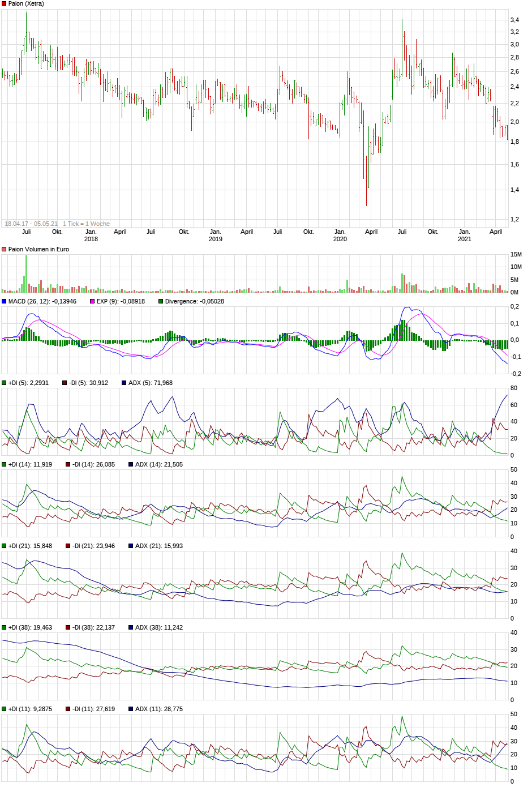
Task: Click the '-DI (5): 30,912' label
Action: point(88,383)
